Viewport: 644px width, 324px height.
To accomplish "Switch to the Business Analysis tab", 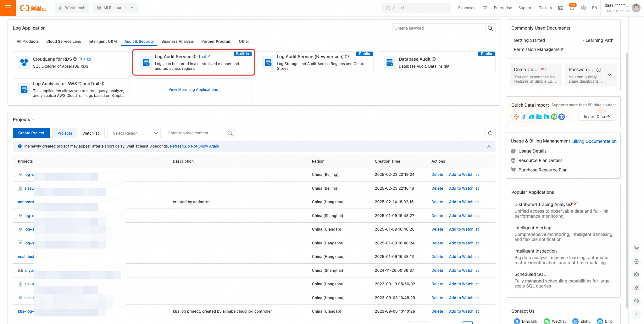I will [x=177, y=42].
